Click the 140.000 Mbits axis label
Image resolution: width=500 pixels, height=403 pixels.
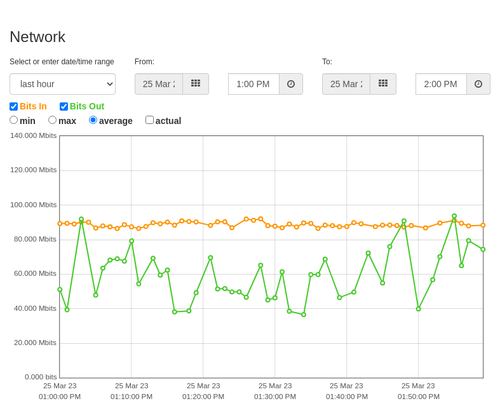33,135
